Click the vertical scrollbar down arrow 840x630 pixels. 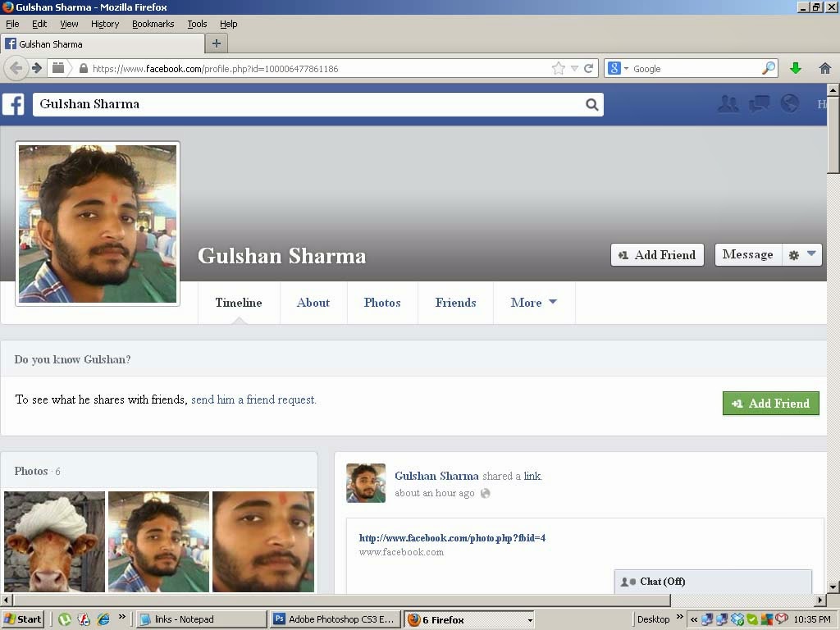(x=833, y=587)
